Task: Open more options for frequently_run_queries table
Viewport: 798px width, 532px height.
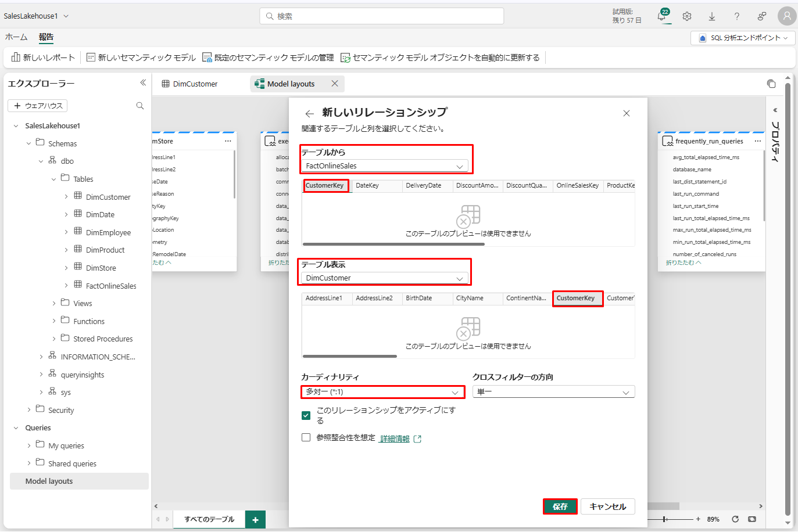Action: point(757,141)
